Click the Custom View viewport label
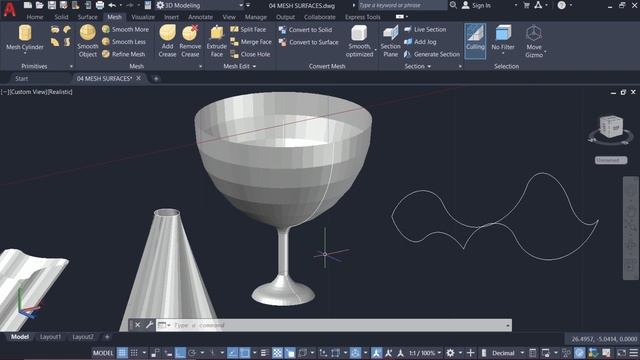Screen dimensions: 640x360 click(27, 92)
